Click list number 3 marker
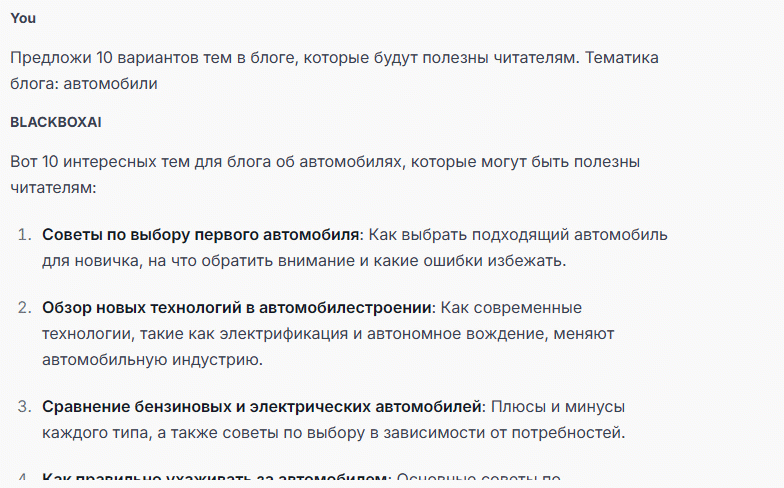This screenshot has width=784, height=488. point(25,407)
